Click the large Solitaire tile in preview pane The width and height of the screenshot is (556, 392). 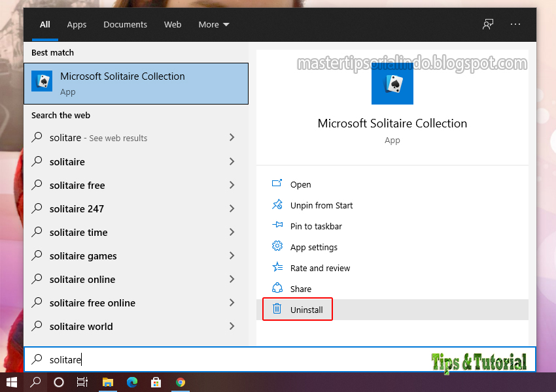point(392,84)
